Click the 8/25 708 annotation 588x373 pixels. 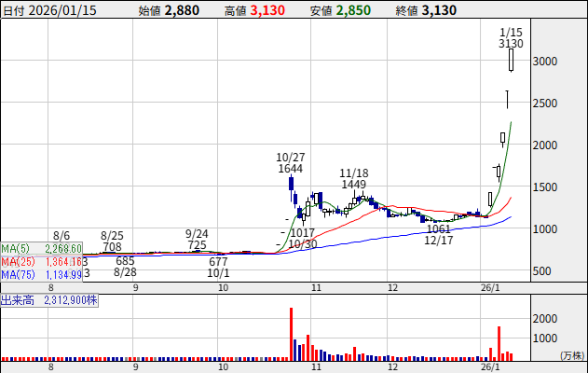pyautogui.click(x=112, y=242)
